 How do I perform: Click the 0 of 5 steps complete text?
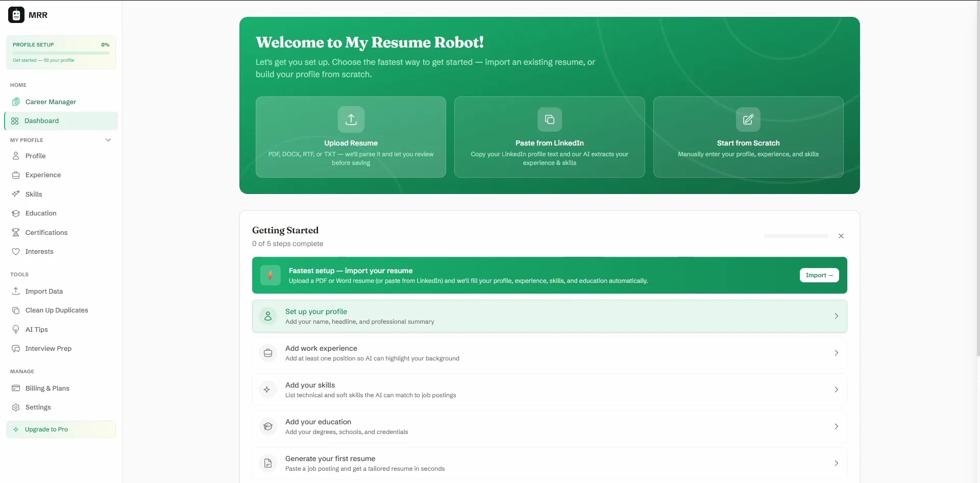coord(287,244)
